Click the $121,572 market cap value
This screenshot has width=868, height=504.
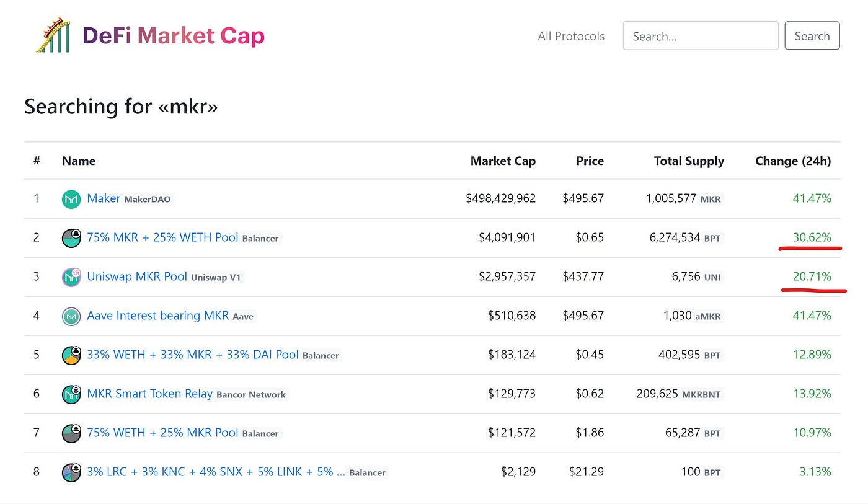[x=511, y=433]
